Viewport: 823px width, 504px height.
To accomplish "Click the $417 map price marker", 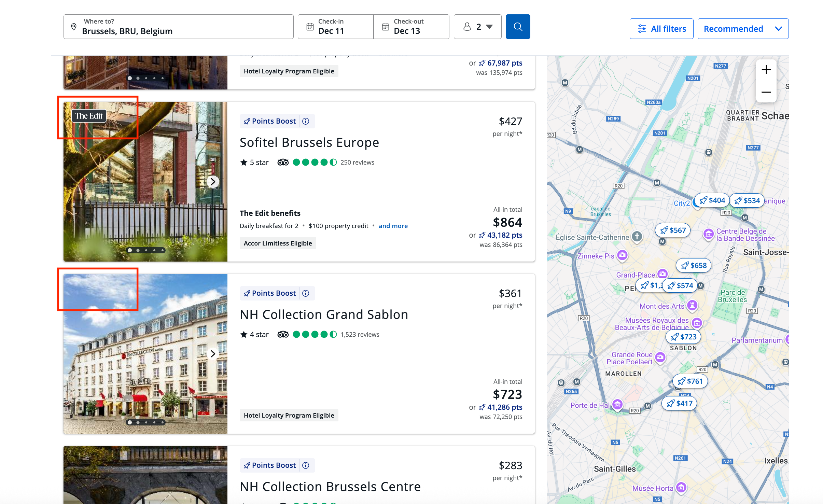I will coord(679,404).
